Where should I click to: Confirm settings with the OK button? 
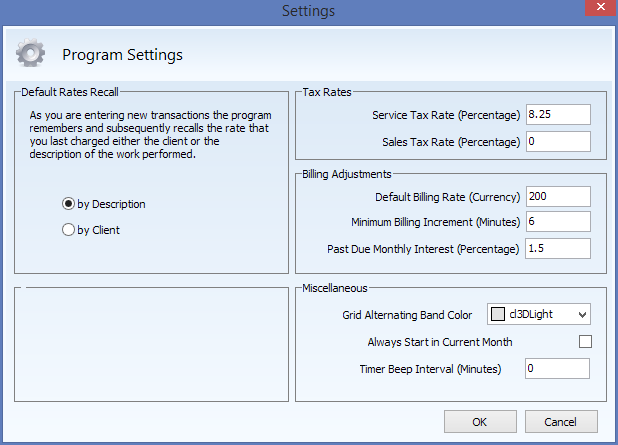[480, 422]
